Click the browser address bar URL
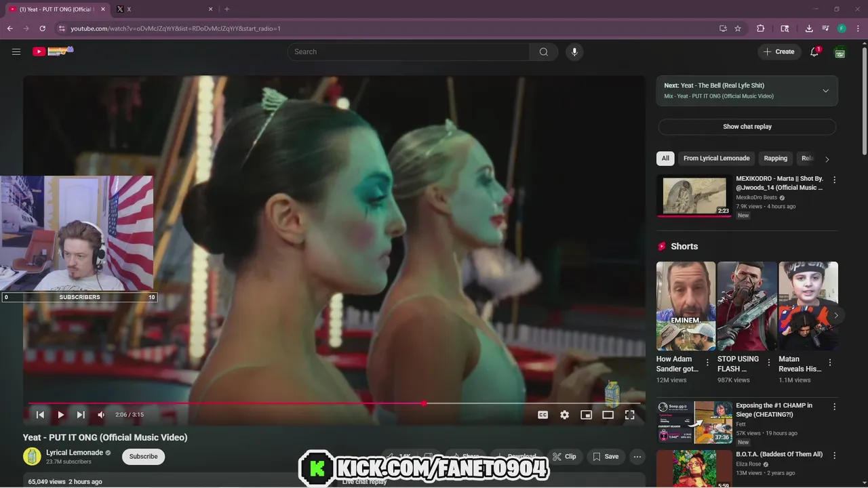The image size is (868, 488). point(176,28)
